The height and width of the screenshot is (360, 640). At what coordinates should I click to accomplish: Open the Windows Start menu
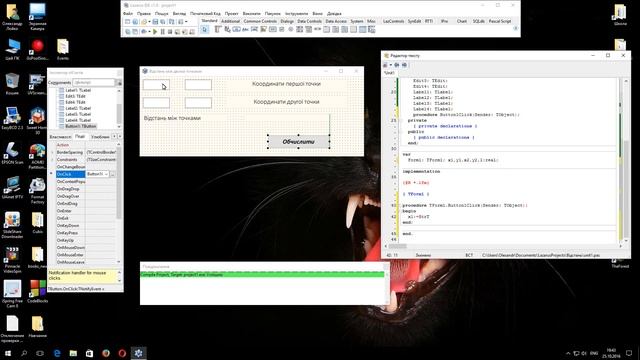(8, 353)
